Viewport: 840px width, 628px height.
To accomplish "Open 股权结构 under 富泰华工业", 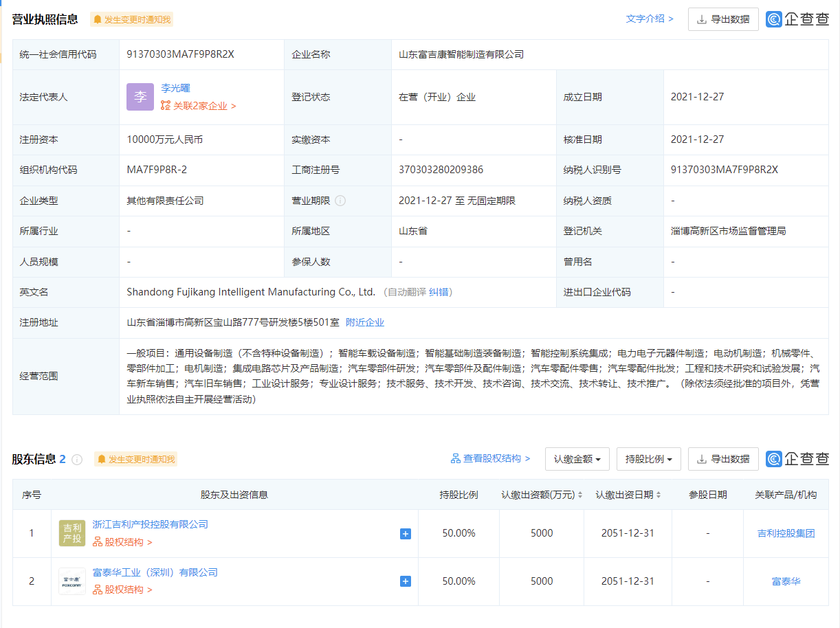I will [123, 590].
